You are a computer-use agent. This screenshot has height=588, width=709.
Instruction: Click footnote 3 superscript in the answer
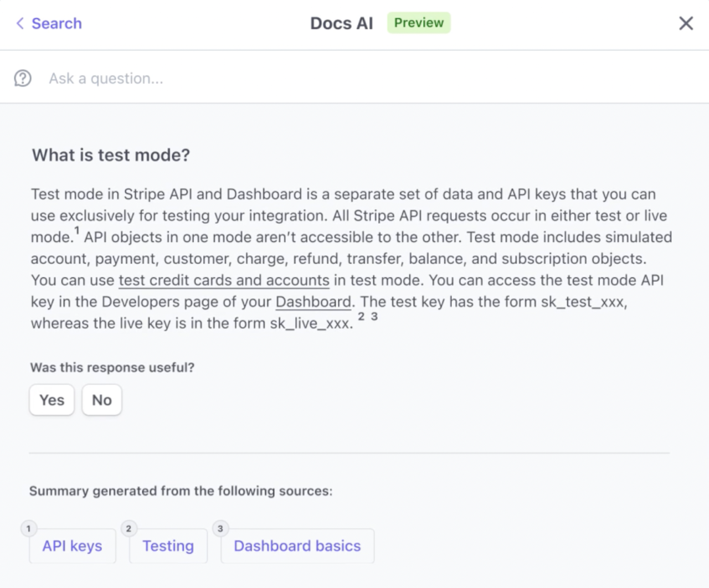pos(374,317)
